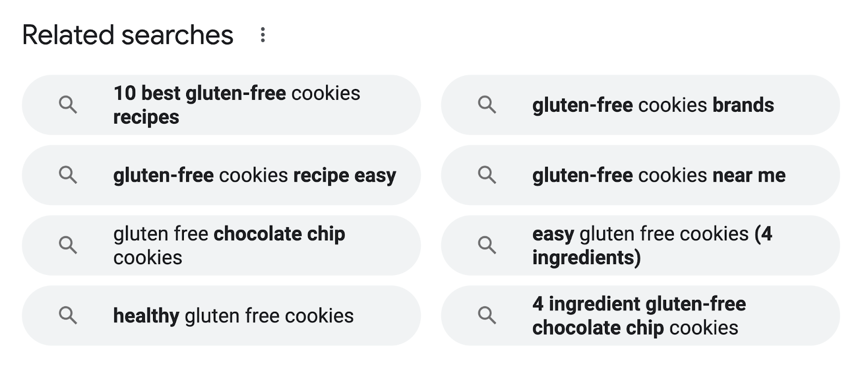This screenshot has height=385, width=868.
Task: Click the 'Related searches' heading text
Action: pyautogui.click(x=127, y=34)
